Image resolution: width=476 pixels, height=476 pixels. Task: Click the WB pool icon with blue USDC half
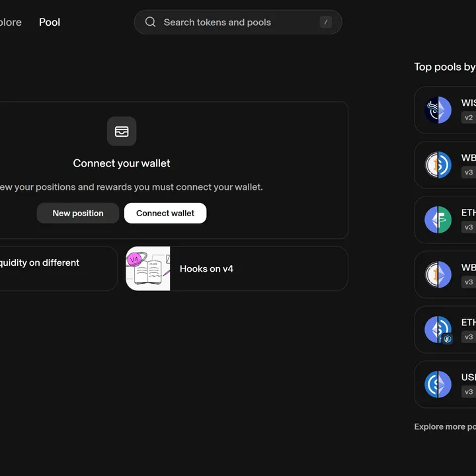point(438,165)
